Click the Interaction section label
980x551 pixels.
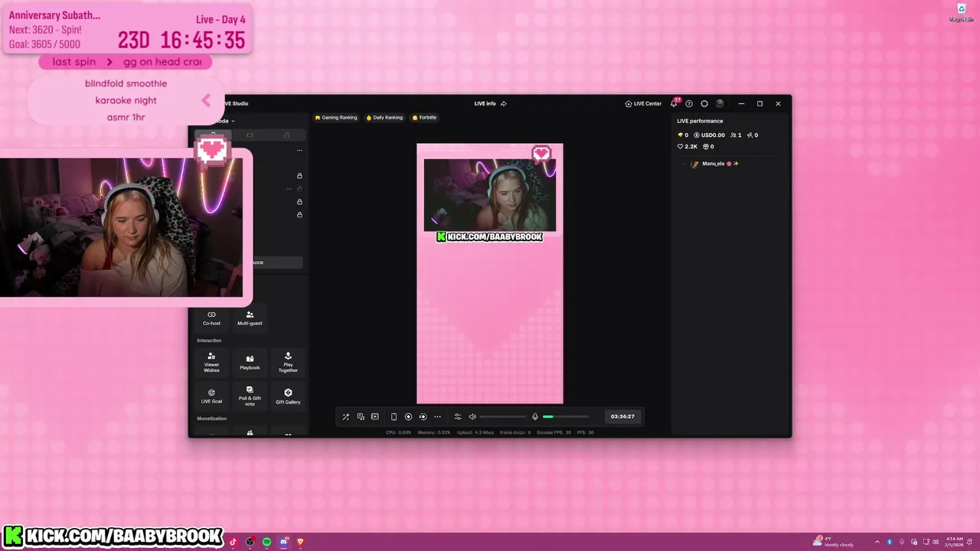209,341
